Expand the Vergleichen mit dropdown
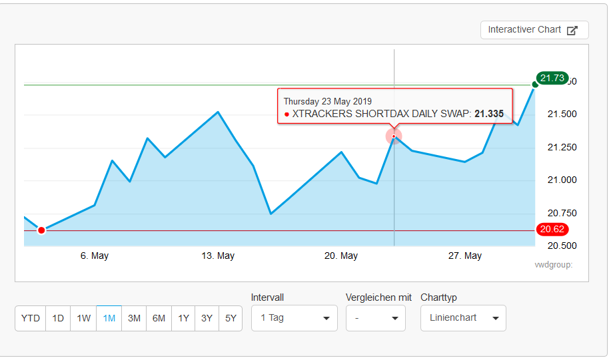 click(375, 318)
